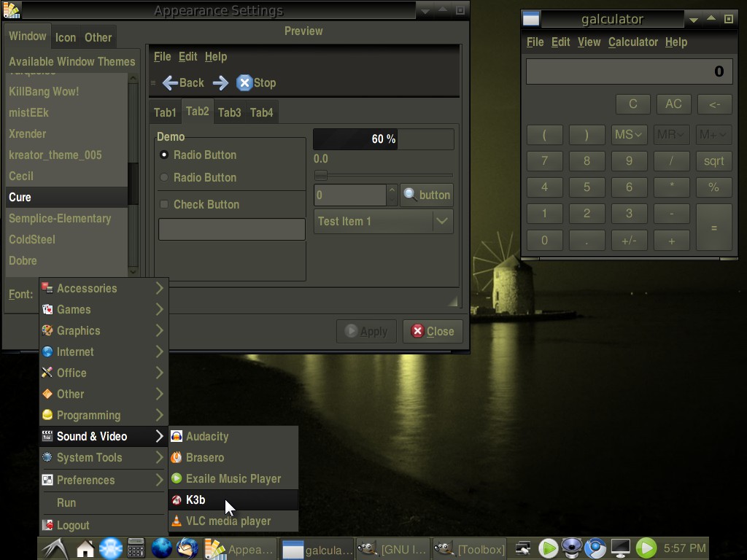Launch Brasero from the submenu

coord(233,458)
